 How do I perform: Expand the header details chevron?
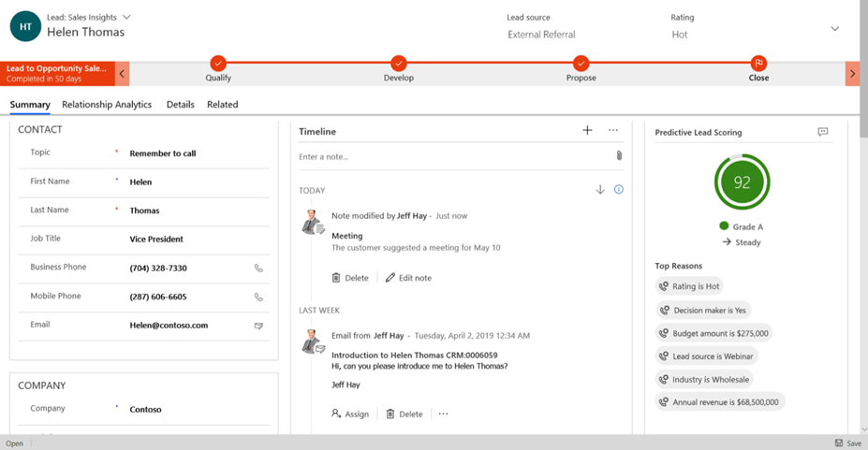pyautogui.click(x=834, y=29)
